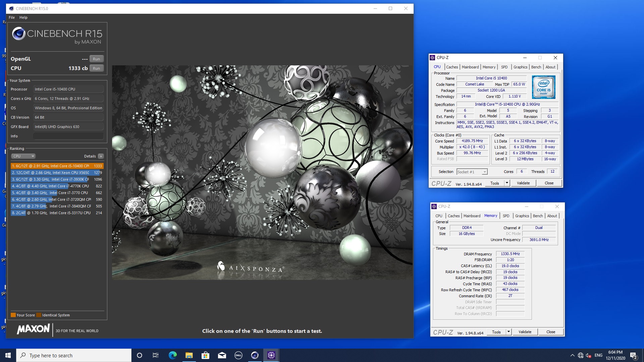The image size is (644, 362).
Task: Open About tab in upper CPU-Z window
Action: (550, 67)
